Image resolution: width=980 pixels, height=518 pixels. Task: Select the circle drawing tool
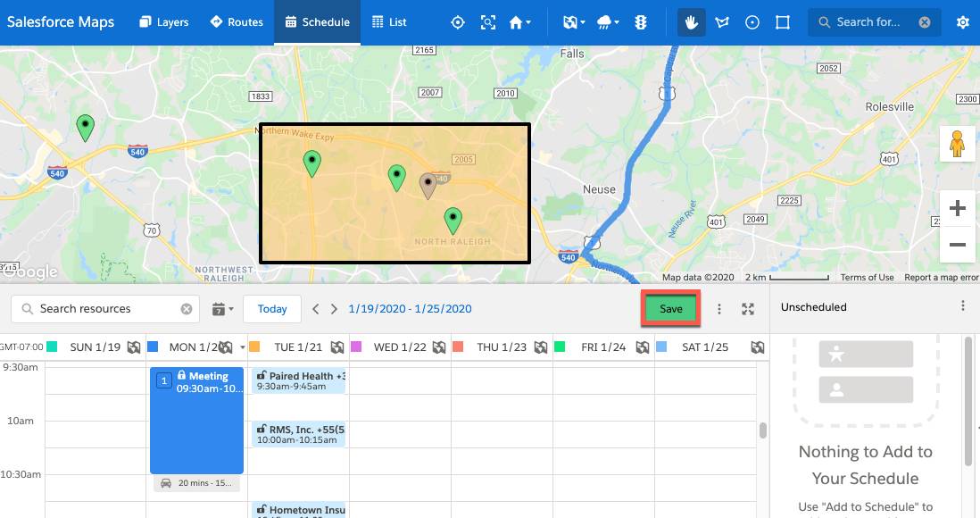pos(752,22)
